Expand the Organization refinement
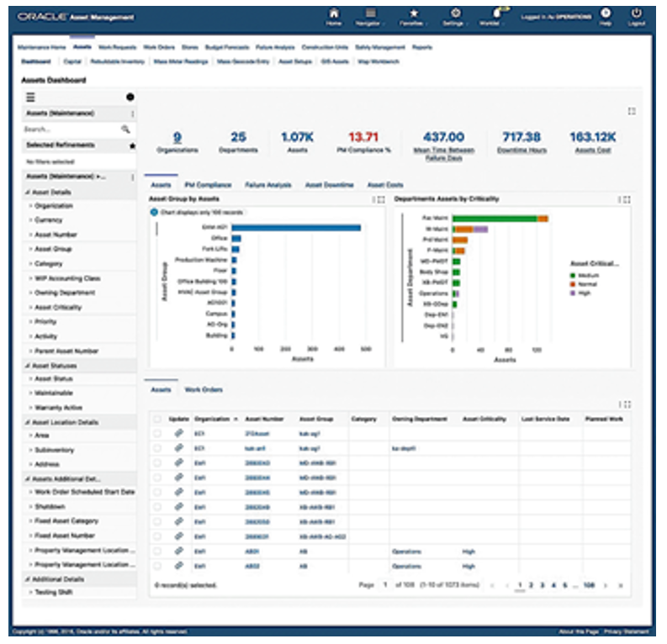The height and width of the screenshot is (644, 667). [x=30, y=206]
